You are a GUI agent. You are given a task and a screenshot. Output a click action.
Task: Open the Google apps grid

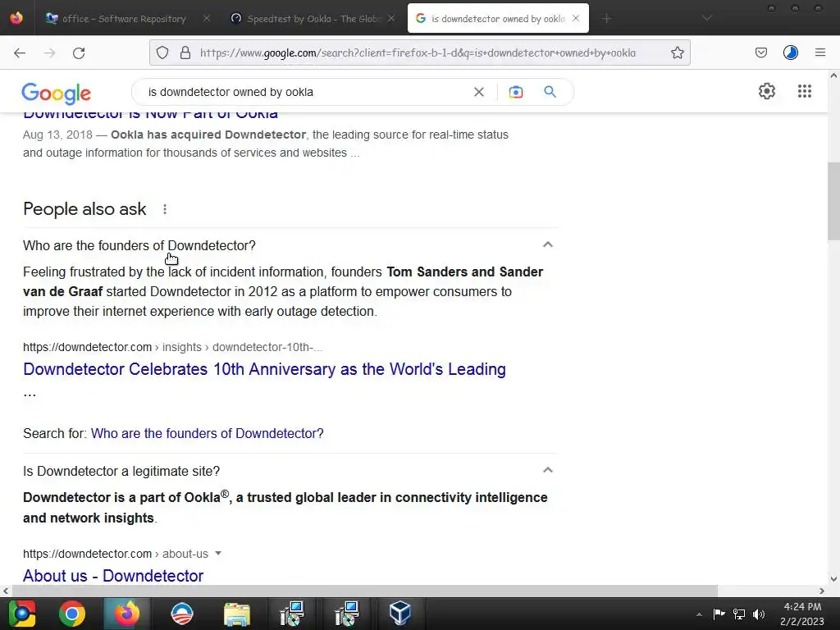click(804, 91)
